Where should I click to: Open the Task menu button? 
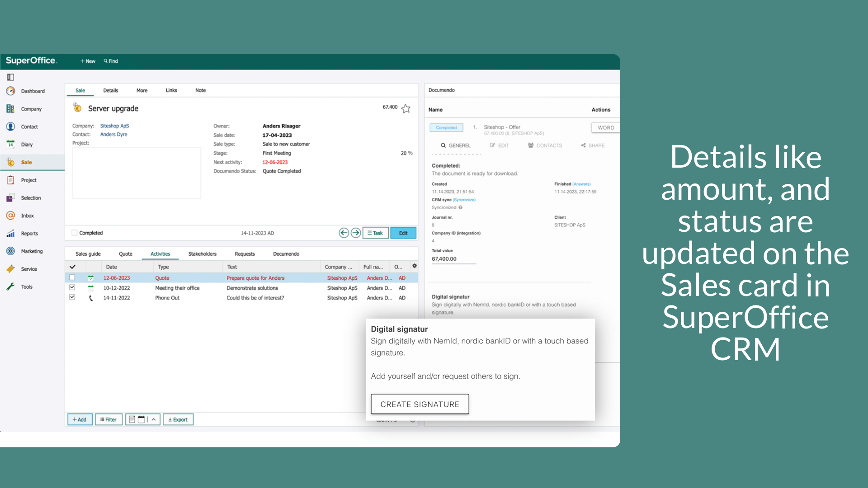pyautogui.click(x=375, y=233)
